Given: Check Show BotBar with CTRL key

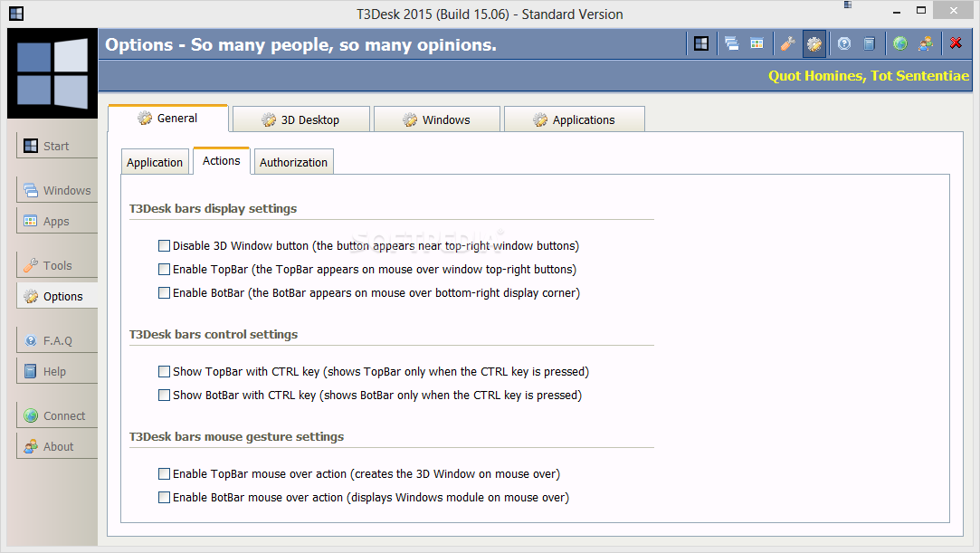Looking at the screenshot, I should click(x=165, y=395).
